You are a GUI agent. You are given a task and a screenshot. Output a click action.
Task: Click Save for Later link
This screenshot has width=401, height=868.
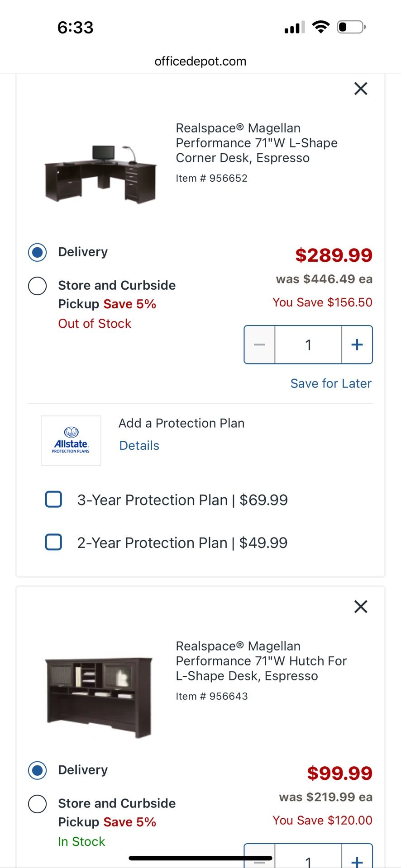331,383
